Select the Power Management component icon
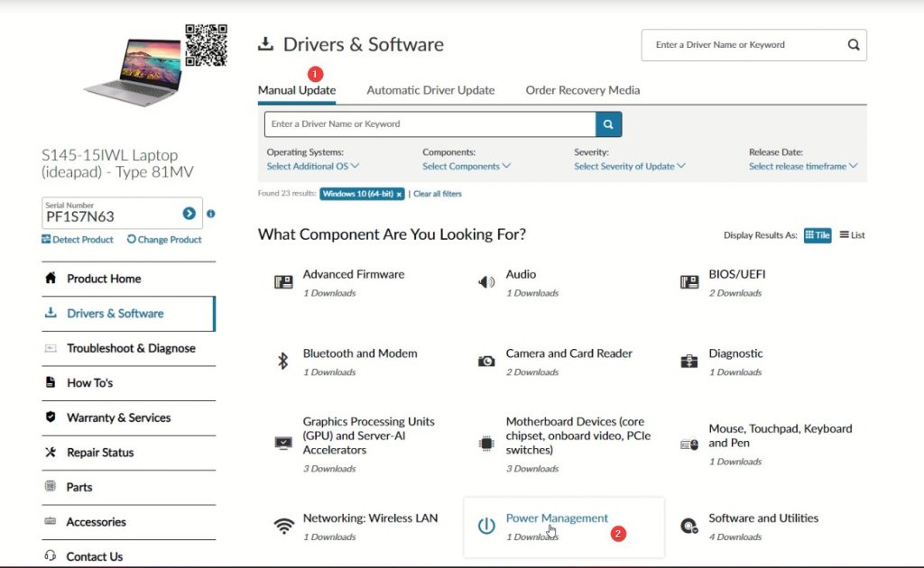This screenshot has height=568, width=924. coord(487,524)
